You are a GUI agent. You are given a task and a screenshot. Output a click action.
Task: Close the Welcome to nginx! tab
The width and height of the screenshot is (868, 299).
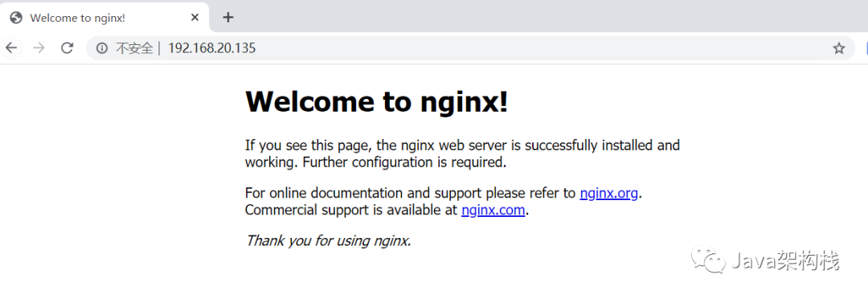point(194,18)
